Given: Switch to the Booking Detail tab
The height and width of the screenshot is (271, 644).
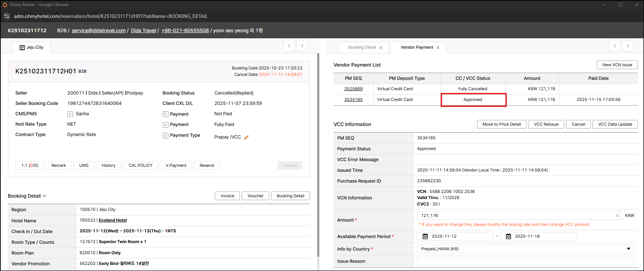Looking at the screenshot, I should (x=362, y=47).
